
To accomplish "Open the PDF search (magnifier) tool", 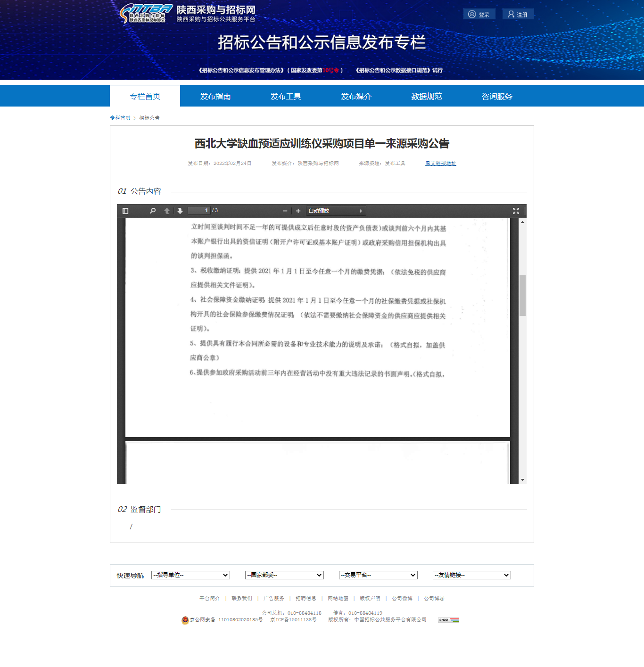I will [153, 211].
